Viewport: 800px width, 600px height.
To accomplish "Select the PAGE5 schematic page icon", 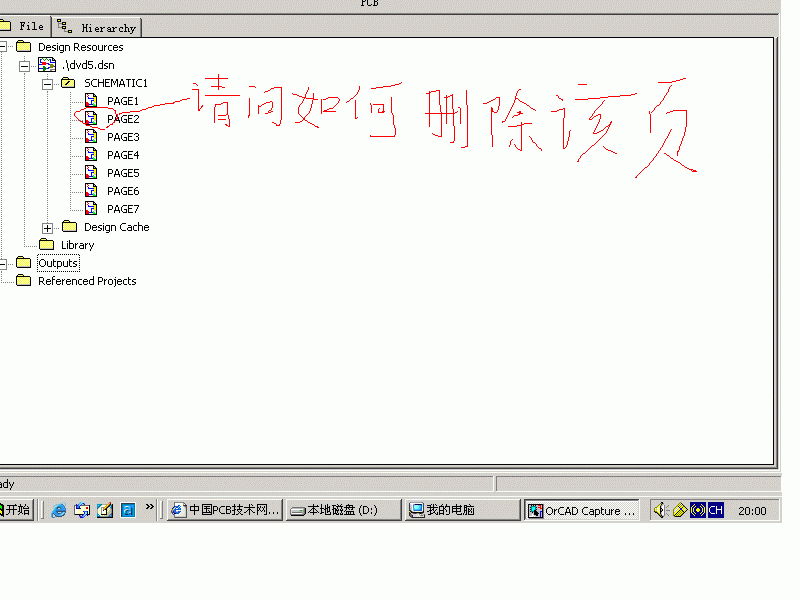I will tap(91, 172).
